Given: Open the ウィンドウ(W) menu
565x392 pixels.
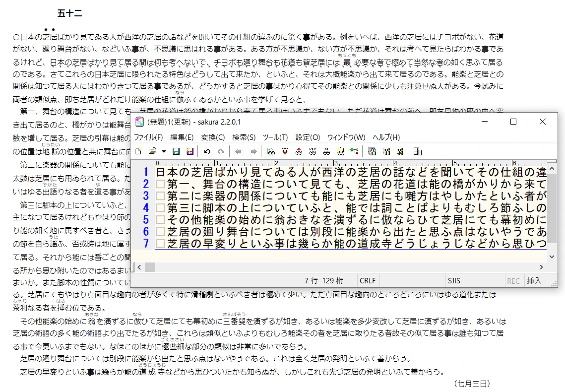Looking at the screenshot, I should pos(346,137).
